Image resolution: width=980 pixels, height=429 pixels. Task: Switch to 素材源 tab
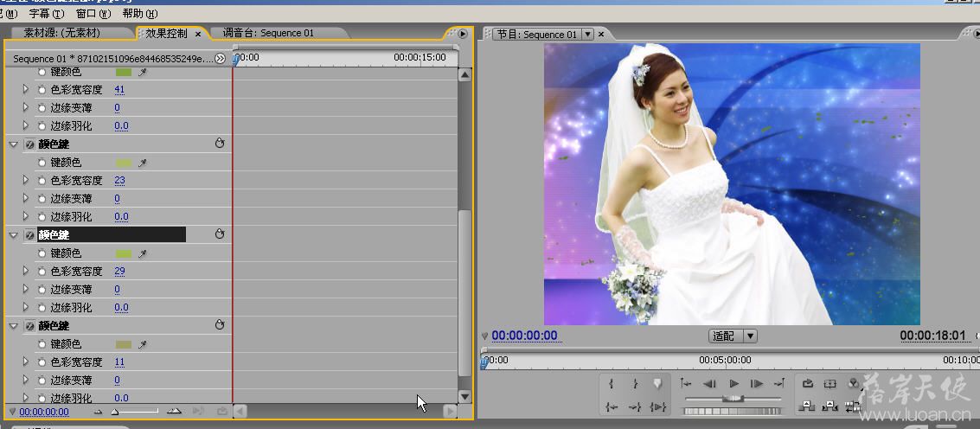coord(62,33)
